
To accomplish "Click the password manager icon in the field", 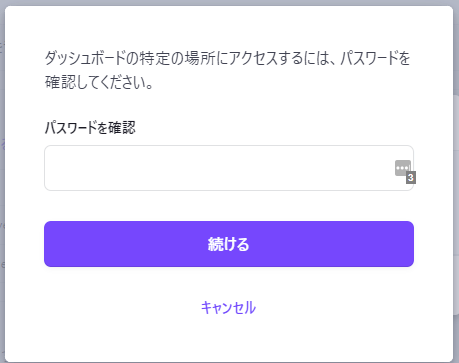I will coord(403,168).
